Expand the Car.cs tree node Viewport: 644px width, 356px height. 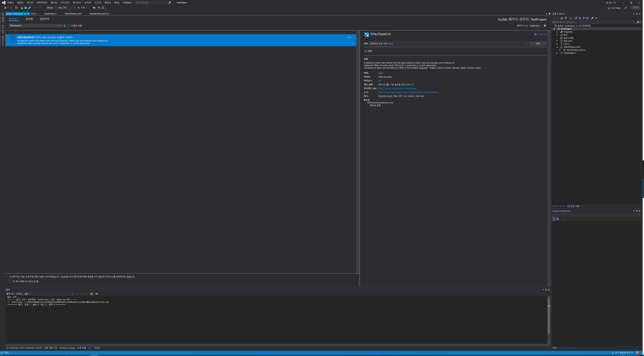coord(557,44)
